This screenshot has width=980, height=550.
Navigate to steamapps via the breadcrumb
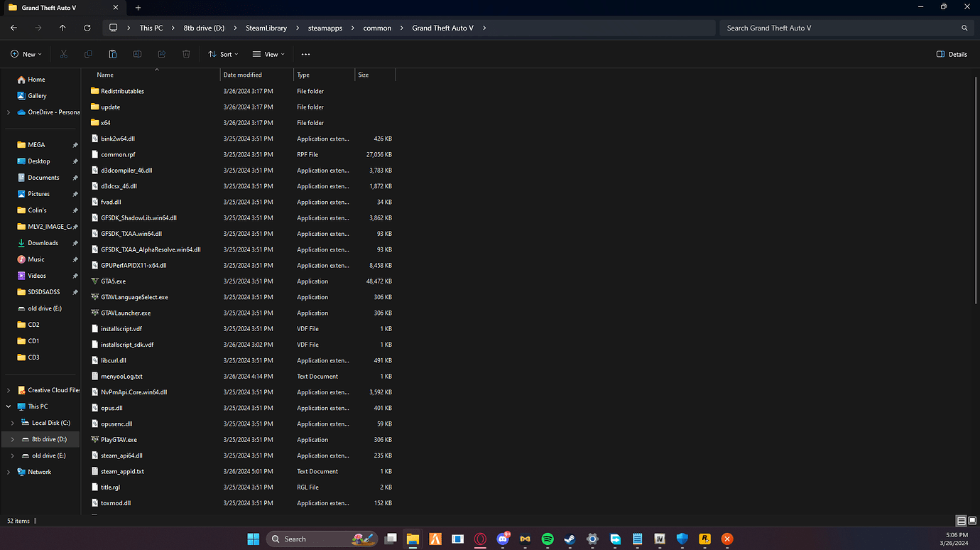(x=325, y=27)
